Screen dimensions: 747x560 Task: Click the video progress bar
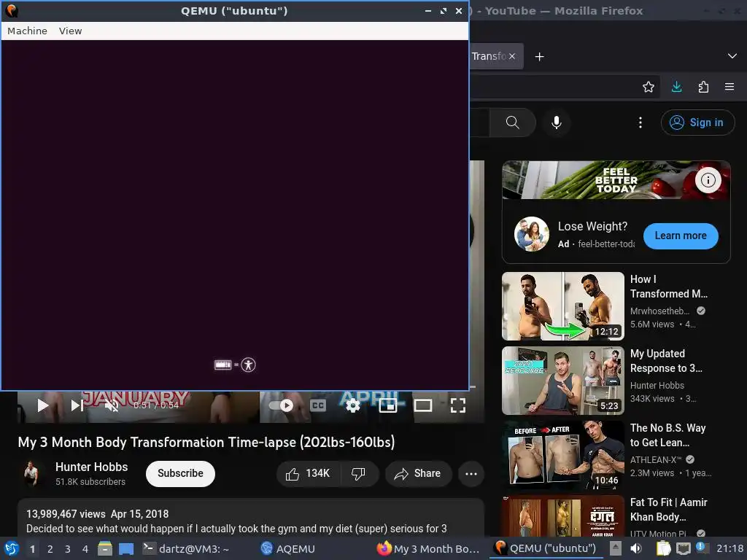[x=473, y=387]
